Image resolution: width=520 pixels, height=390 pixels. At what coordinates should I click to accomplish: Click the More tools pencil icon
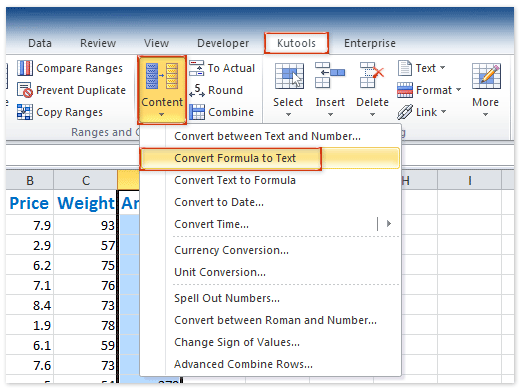click(486, 76)
